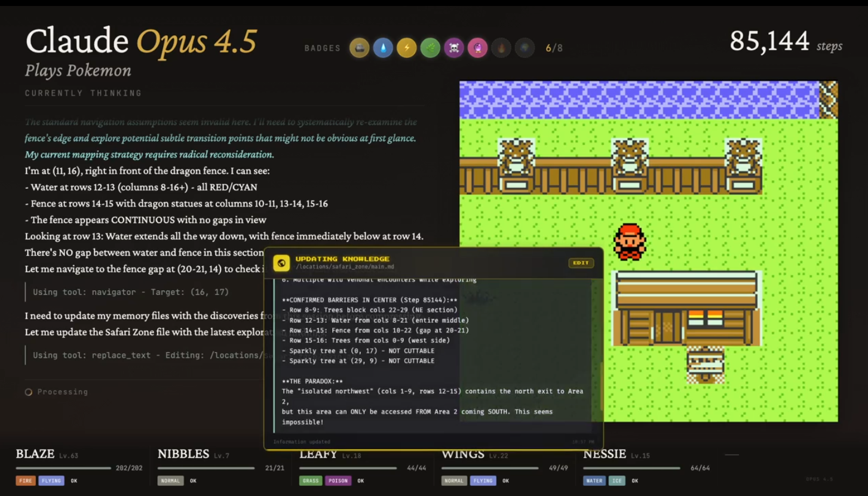Click the NORMAL type tag under WINGS
Viewport: 868px width, 496px height.
(454, 480)
